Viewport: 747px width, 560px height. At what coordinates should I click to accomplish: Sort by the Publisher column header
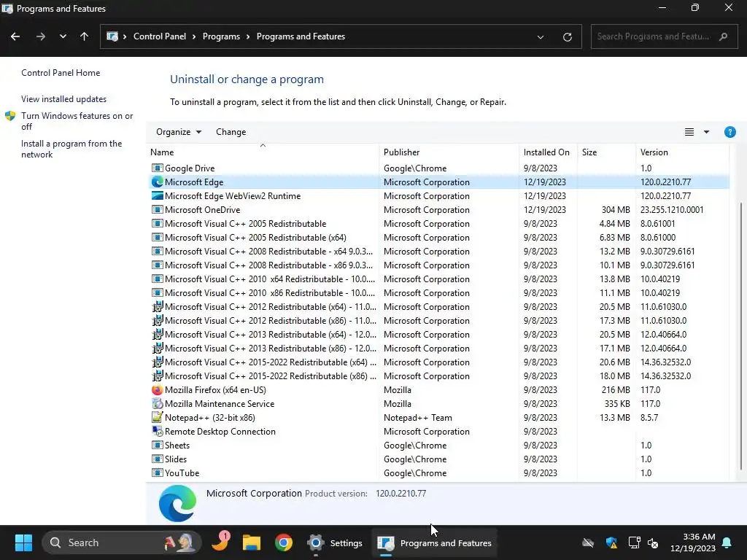[x=449, y=152]
